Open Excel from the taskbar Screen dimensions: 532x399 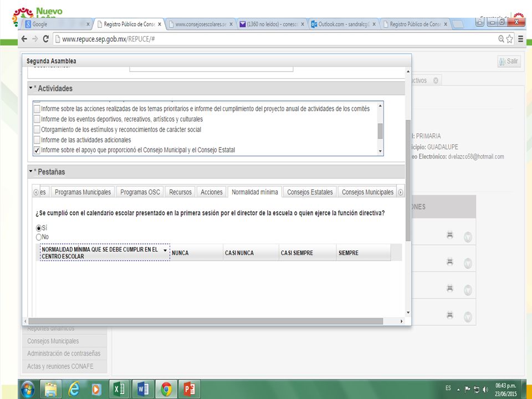pyautogui.click(x=119, y=389)
